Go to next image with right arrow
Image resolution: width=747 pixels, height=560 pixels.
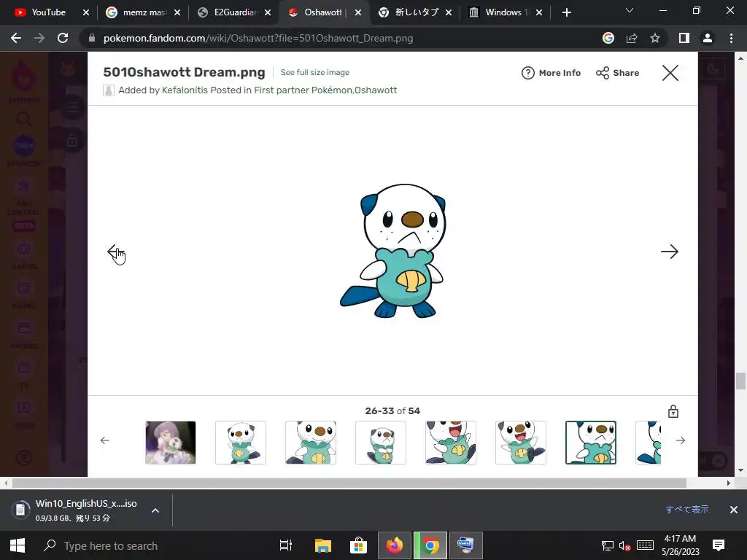pyautogui.click(x=670, y=252)
